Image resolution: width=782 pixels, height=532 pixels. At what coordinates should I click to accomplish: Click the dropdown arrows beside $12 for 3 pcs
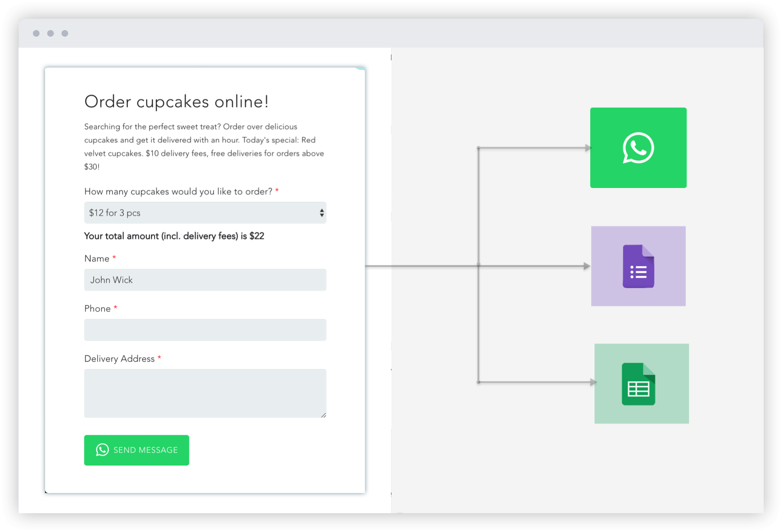tap(321, 213)
